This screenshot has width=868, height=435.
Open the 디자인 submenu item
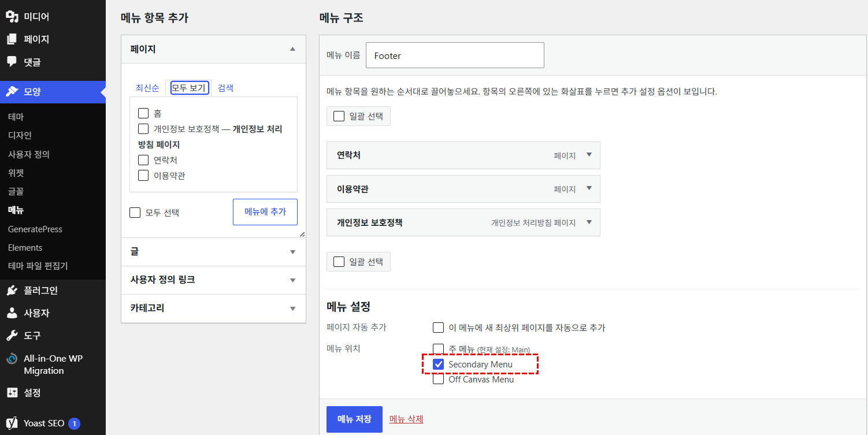20,135
